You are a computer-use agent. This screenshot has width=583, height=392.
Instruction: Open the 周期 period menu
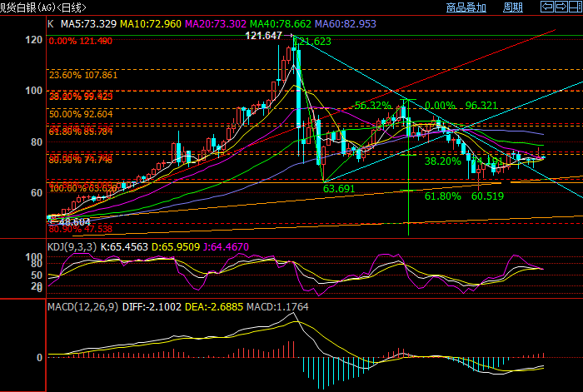513,7
